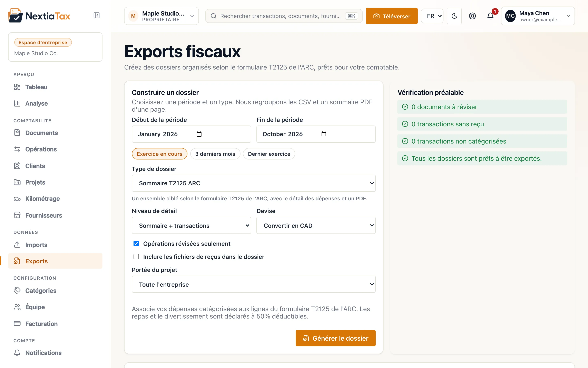Click the Analyse chart icon
This screenshot has height=368, width=588.
click(x=17, y=103)
